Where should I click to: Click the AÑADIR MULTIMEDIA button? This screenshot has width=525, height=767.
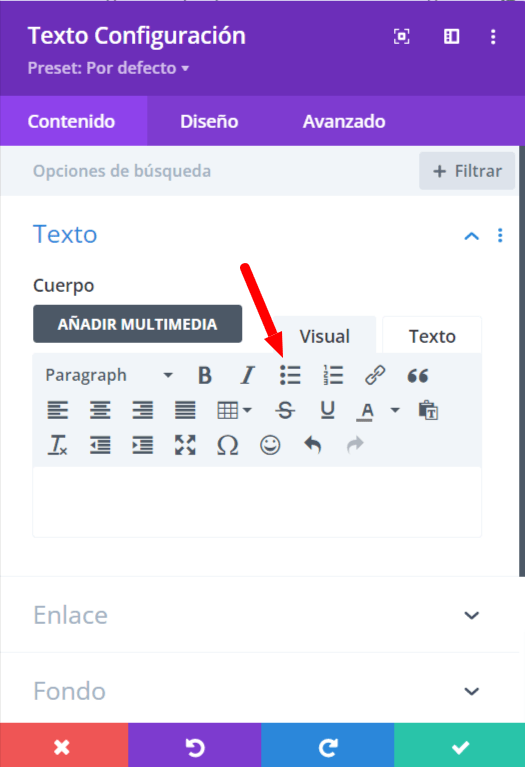point(137,324)
